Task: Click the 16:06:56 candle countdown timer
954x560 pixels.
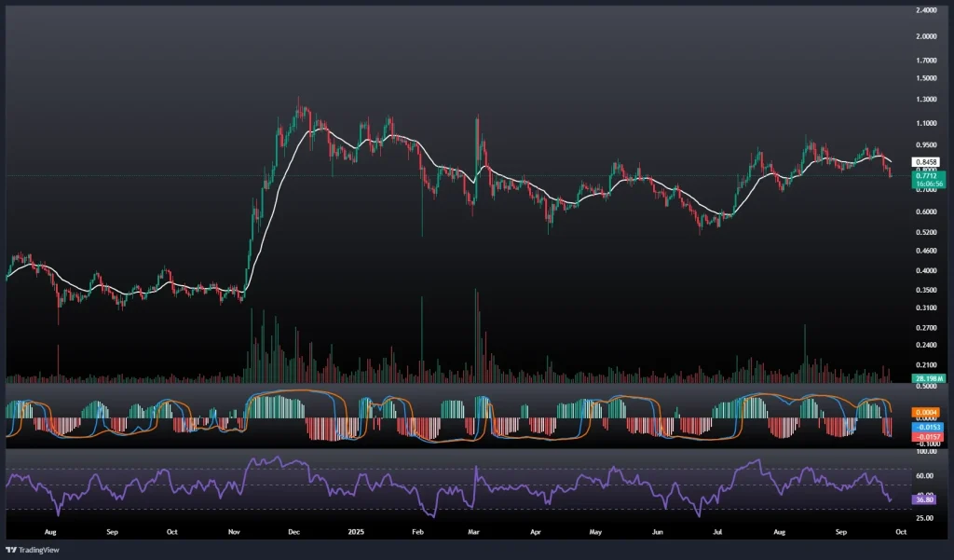Action: click(x=926, y=184)
